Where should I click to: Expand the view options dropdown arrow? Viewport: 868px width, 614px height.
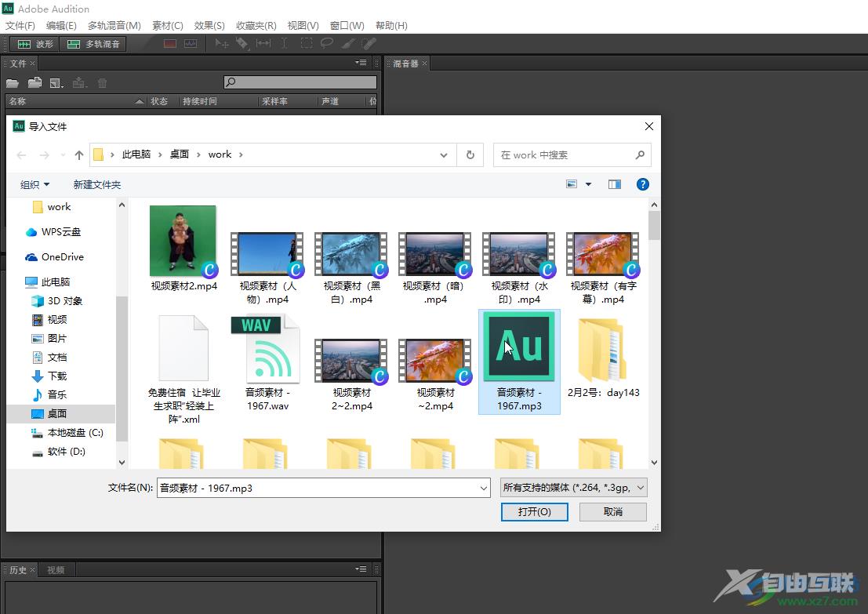[588, 184]
